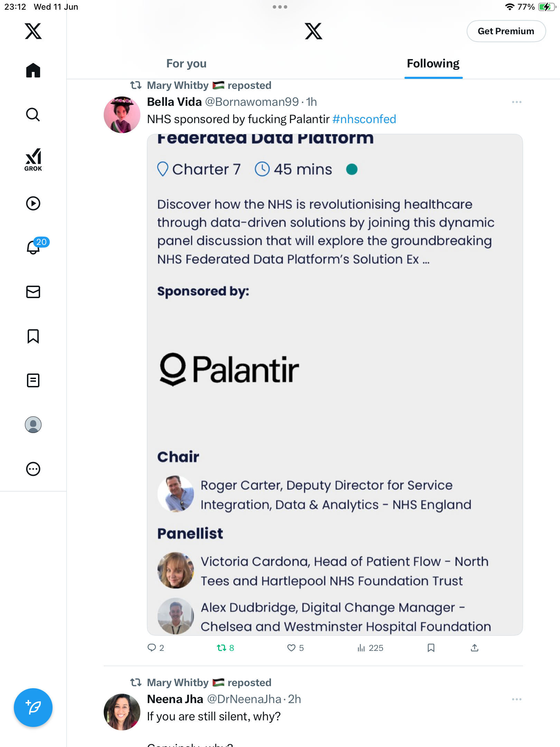Open the Home feed icon

coord(33,70)
